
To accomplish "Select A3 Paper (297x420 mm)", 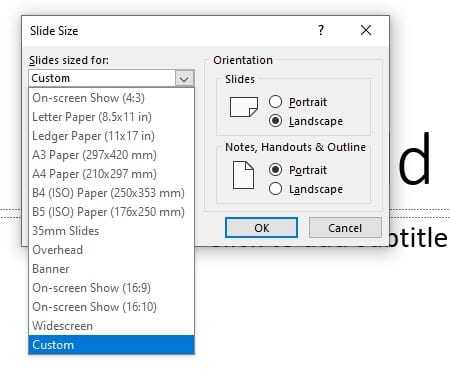I will click(x=111, y=155).
